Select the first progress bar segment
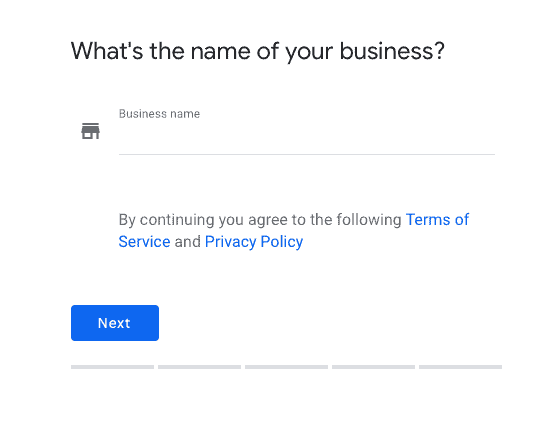 click(112, 367)
